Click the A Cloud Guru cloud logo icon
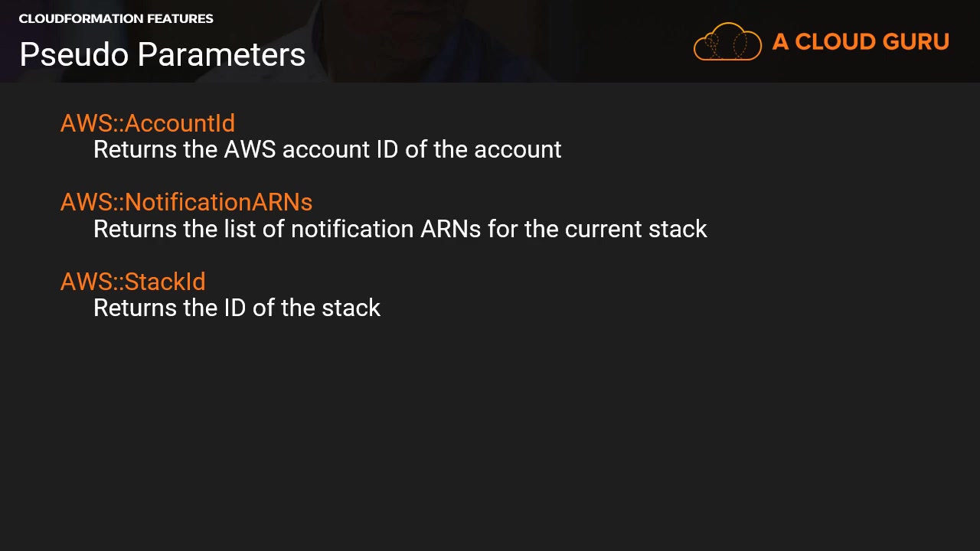This screenshot has width=980, height=551. coord(727,42)
